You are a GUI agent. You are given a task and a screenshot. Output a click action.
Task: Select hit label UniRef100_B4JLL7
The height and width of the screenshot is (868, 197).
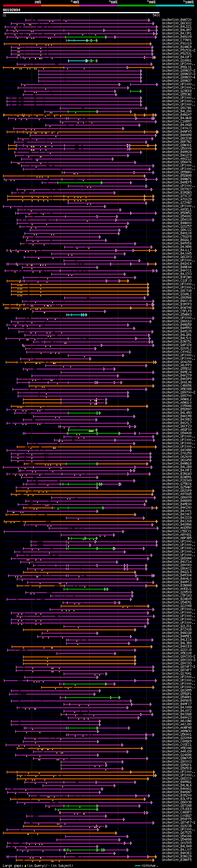177,250
